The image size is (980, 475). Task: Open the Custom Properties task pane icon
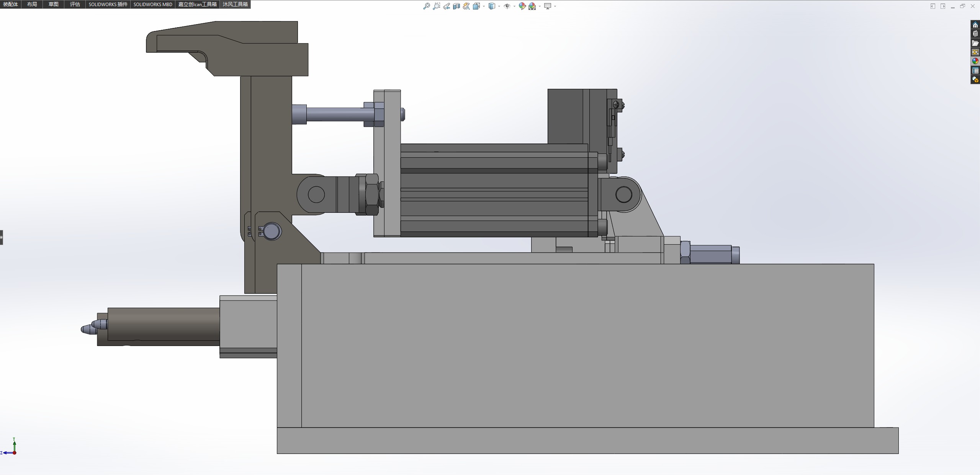click(975, 70)
